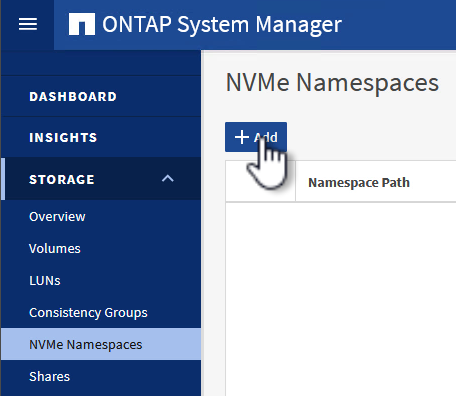Sort by Namespace Path column header
The width and height of the screenshot is (456, 396).
tap(359, 182)
